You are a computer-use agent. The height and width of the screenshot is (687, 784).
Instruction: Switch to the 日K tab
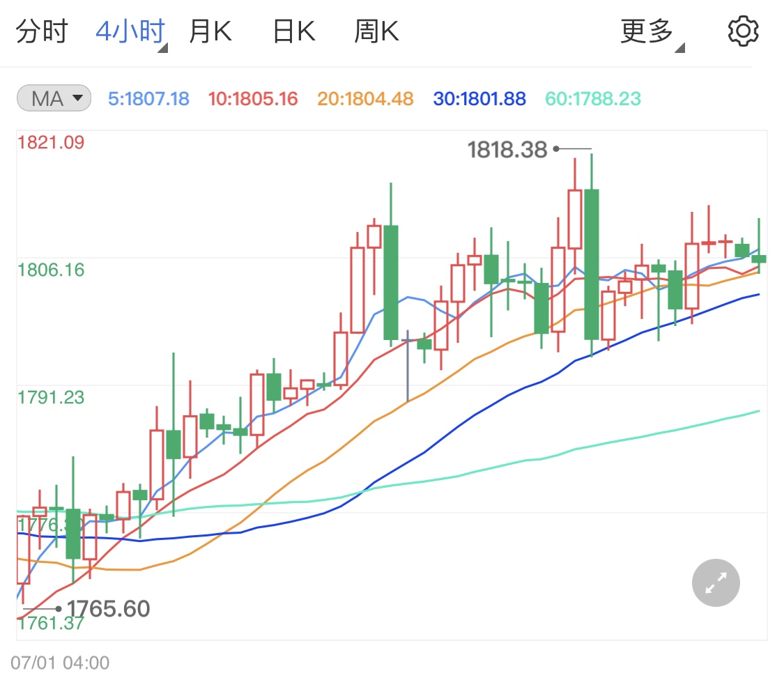coord(293,31)
